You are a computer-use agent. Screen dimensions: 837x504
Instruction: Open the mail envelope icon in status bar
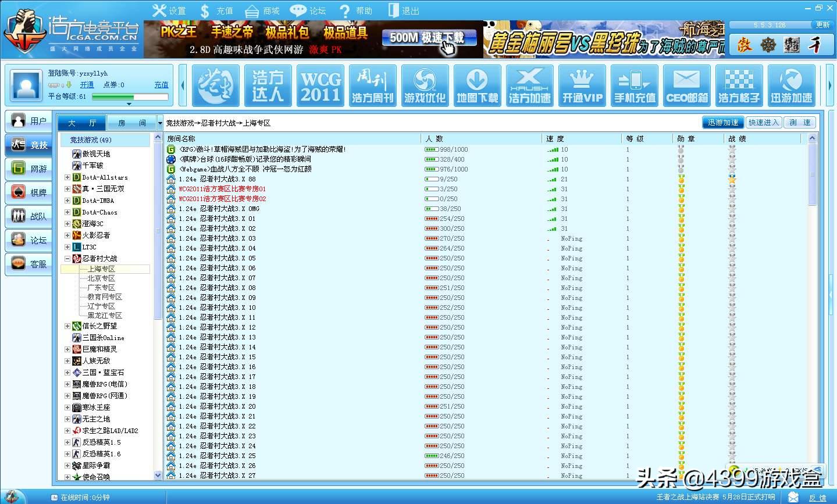[793, 498]
